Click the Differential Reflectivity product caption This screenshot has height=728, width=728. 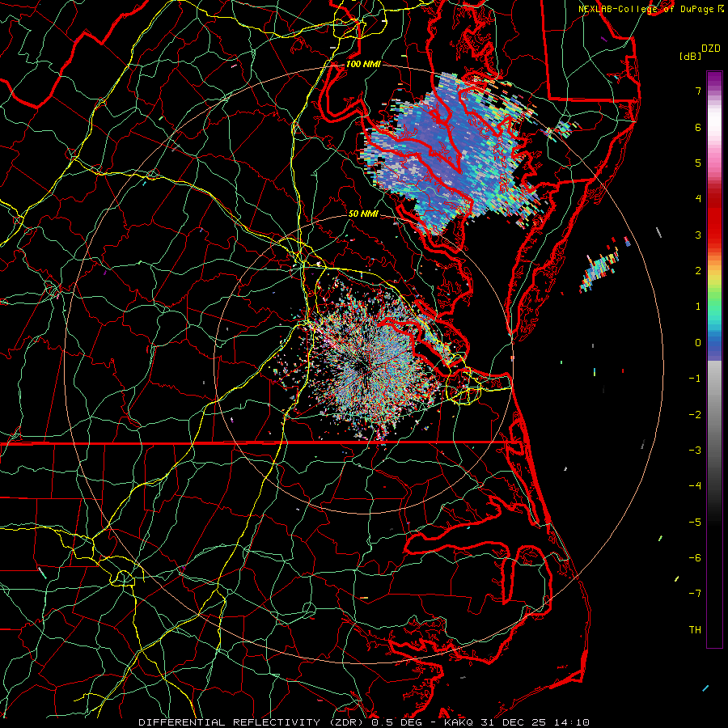tap(364, 722)
